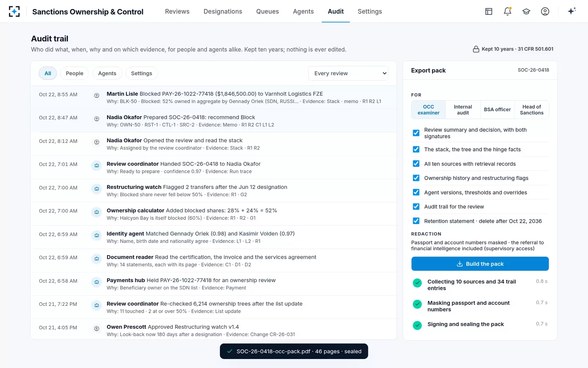Image resolution: width=588 pixels, height=368 pixels.
Task: Toggle Audit trail for the review checkbox
Action: pos(416,206)
